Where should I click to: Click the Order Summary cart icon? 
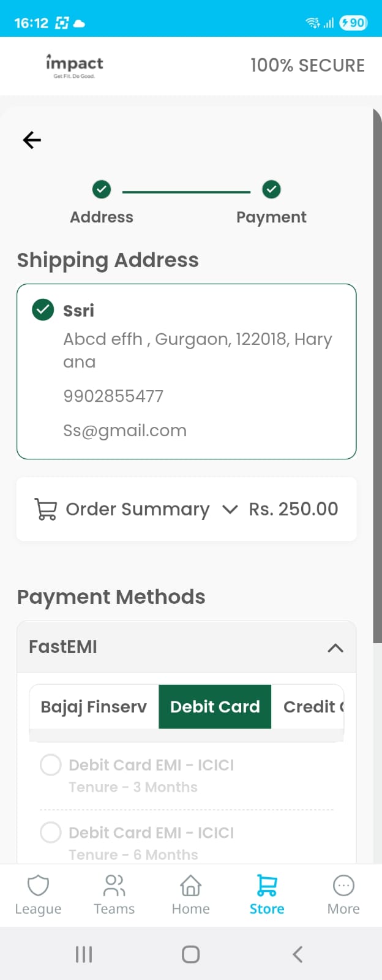[x=46, y=509]
